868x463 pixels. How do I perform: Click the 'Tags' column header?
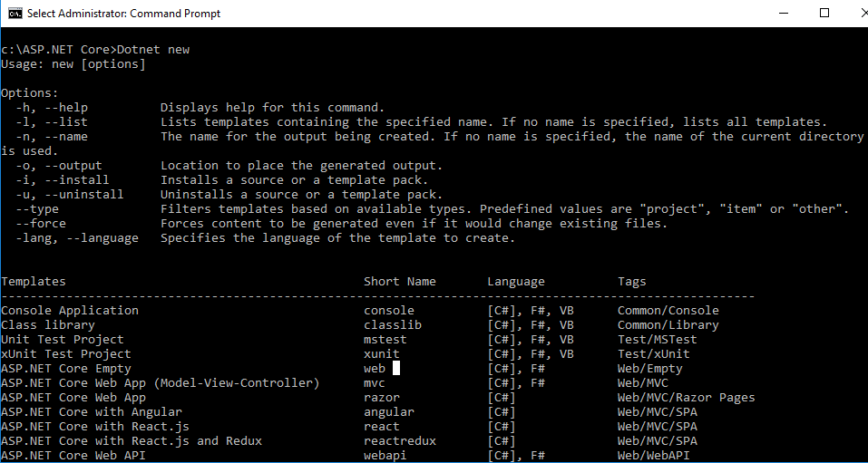[632, 281]
